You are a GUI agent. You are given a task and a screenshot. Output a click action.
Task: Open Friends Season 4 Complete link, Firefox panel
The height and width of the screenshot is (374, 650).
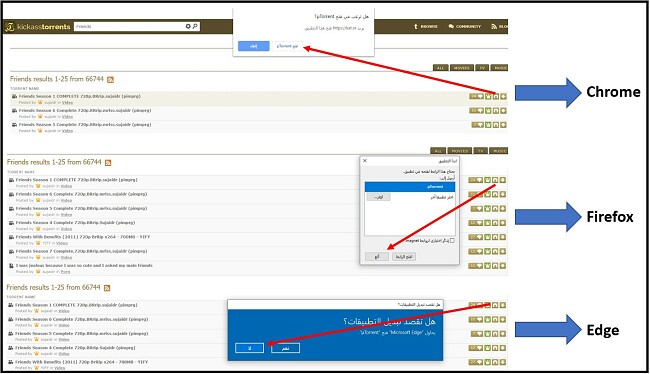click(x=75, y=223)
